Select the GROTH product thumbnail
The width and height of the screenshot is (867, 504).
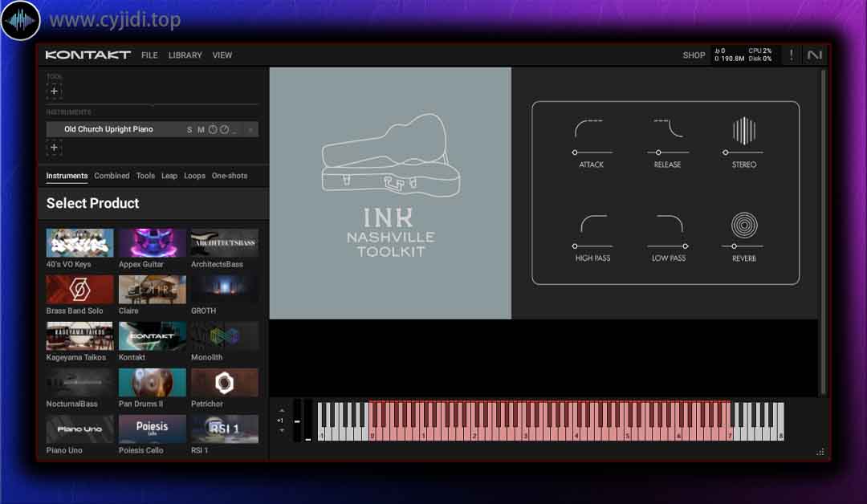225,289
